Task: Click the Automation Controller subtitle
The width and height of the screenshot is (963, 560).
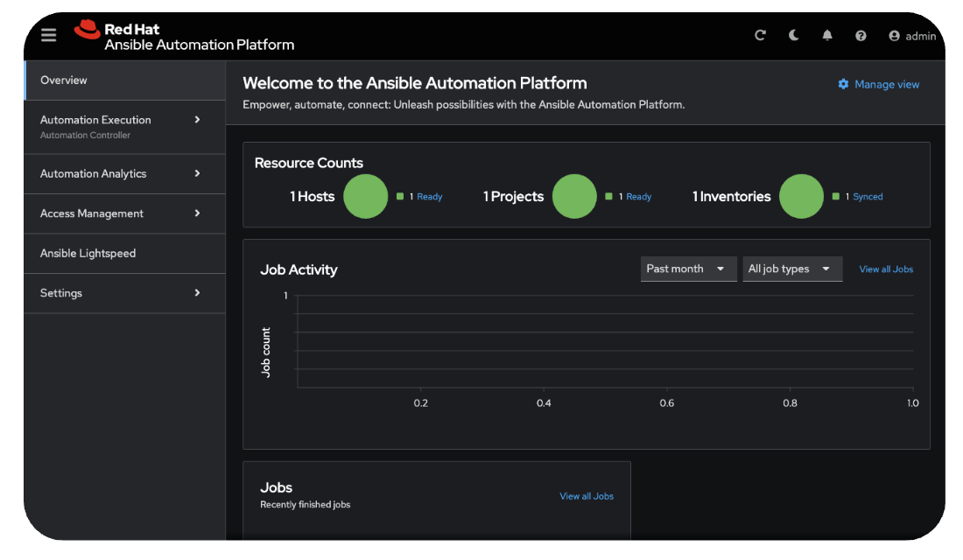Action: pyautogui.click(x=85, y=135)
